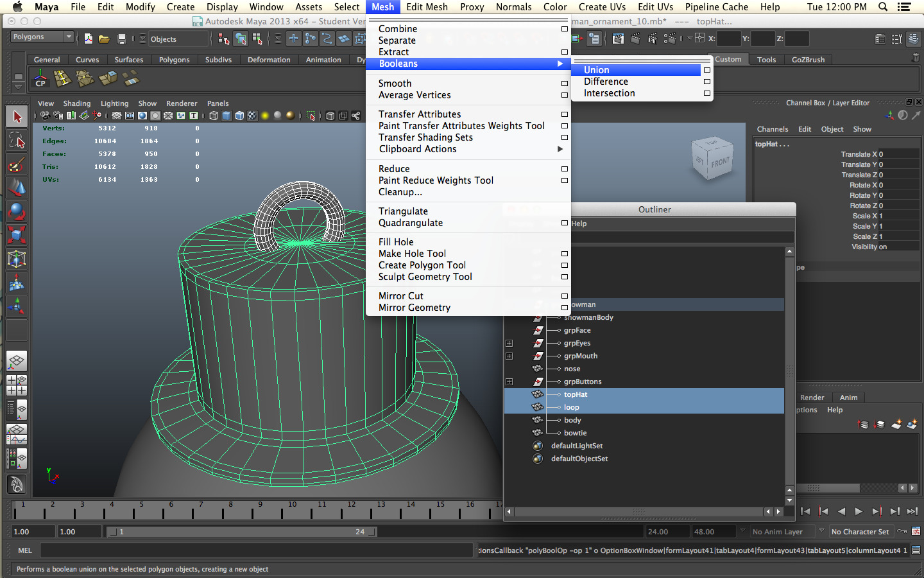This screenshot has height=578, width=924.
Task: Open Transfer Attributes option box
Action: coord(565,114)
